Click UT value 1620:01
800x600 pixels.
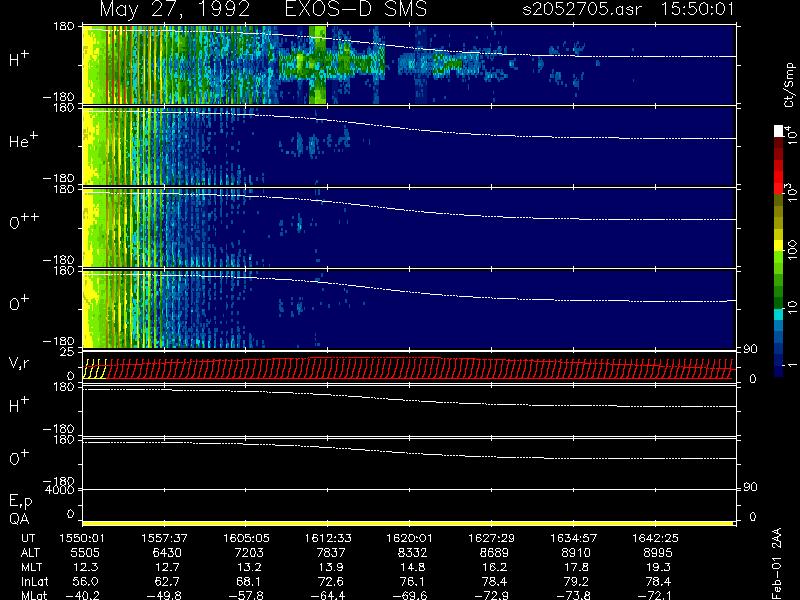click(x=410, y=538)
